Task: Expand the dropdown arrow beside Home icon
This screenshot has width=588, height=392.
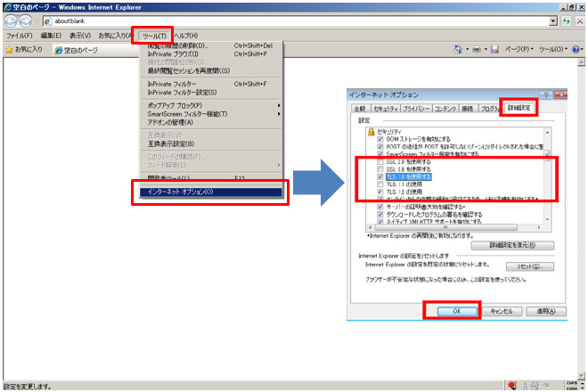Action: coord(467,49)
